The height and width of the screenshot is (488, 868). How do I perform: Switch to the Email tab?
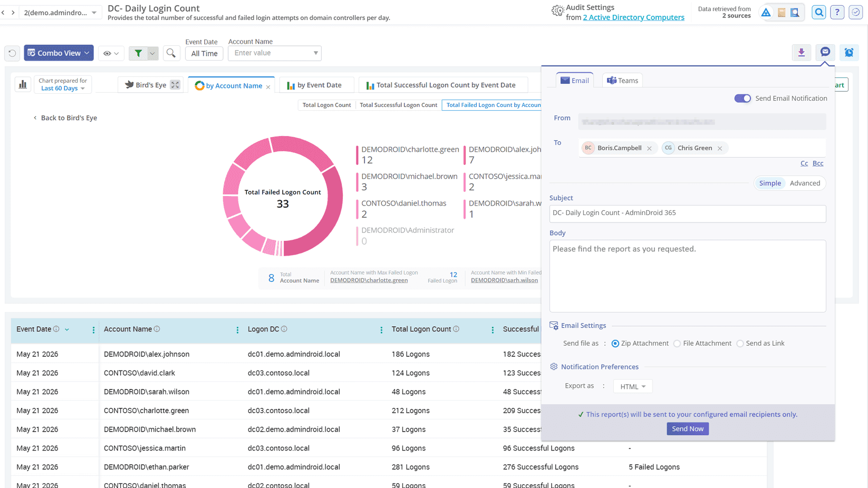click(575, 80)
